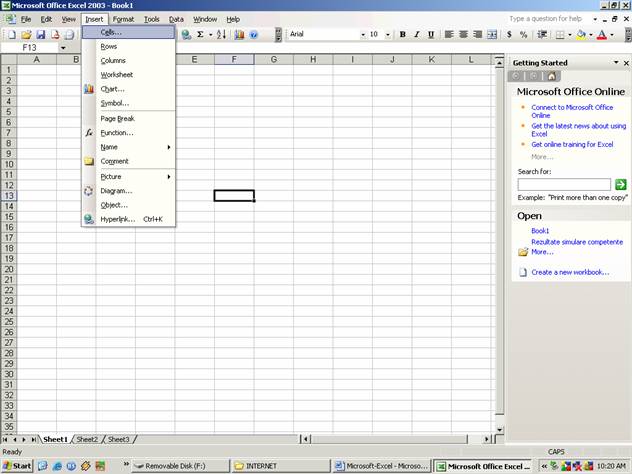Switch to INTERNET folder taskbar button
The height and width of the screenshot is (474, 632).
click(x=281, y=466)
